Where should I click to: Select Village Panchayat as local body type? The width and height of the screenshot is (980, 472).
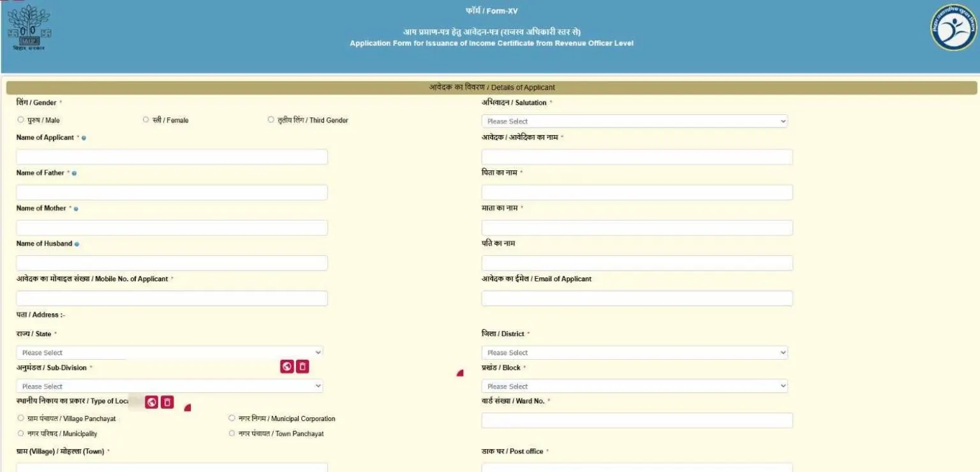pos(20,418)
